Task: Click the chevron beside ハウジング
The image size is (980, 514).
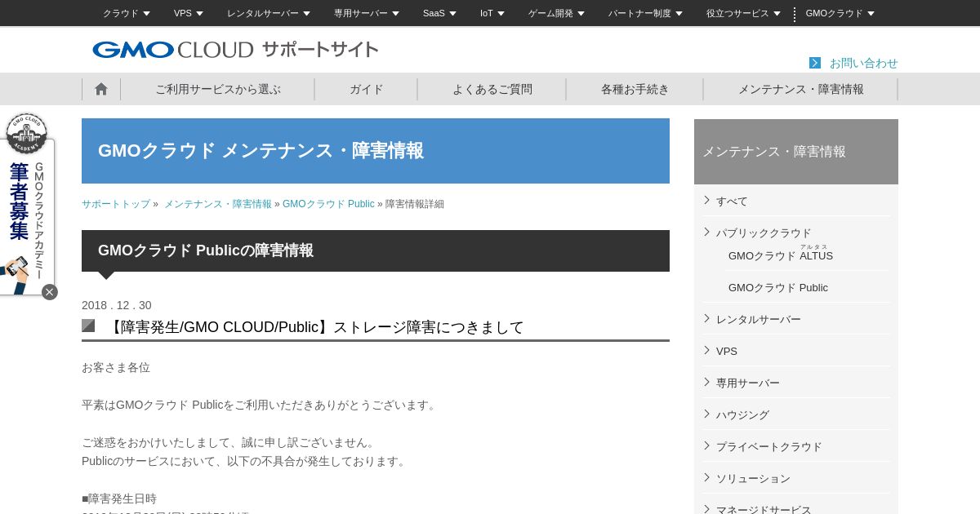Action: coord(707,414)
